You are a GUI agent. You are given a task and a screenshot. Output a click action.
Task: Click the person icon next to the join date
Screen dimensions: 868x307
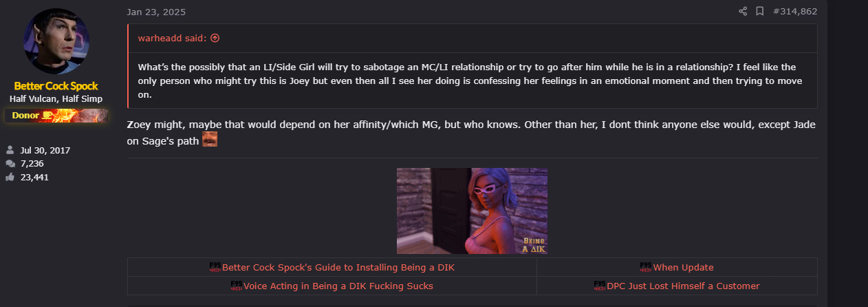coord(10,149)
